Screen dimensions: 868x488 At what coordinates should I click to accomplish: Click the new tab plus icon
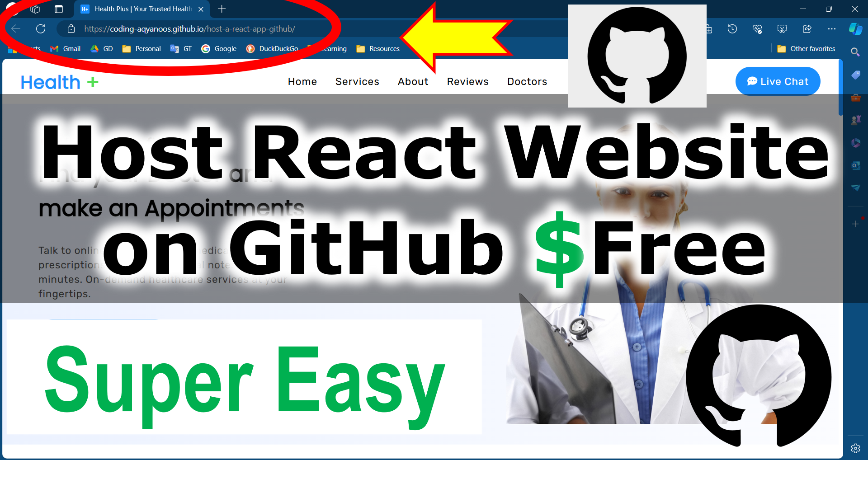[x=222, y=8]
